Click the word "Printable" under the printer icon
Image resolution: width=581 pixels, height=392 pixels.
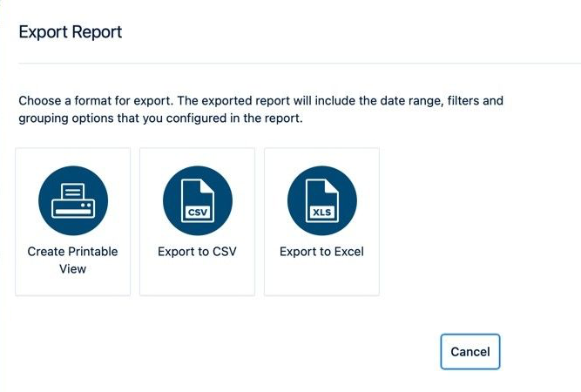pyautogui.click(x=92, y=252)
